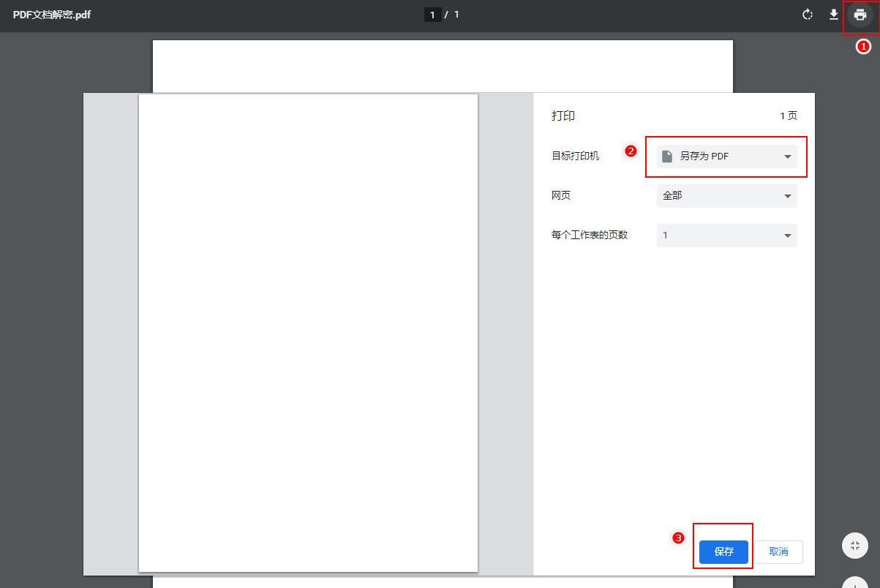
Task: Cancel printing with the 取消 button
Action: point(778,551)
